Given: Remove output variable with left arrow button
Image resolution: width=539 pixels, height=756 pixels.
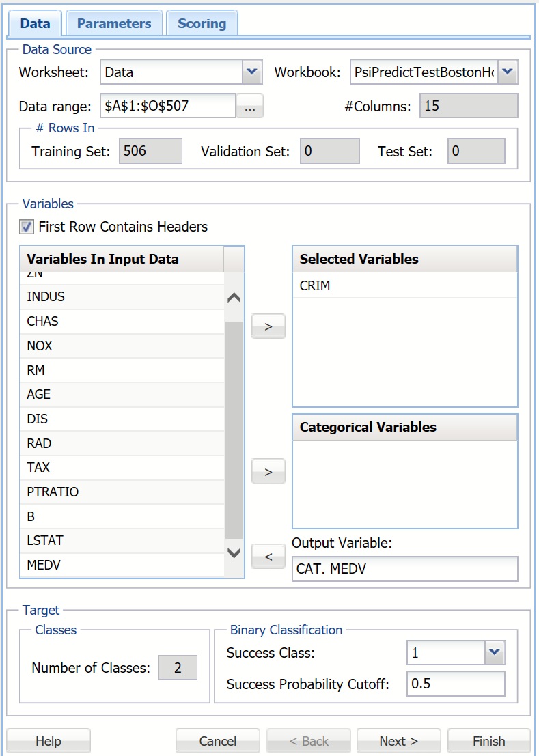Looking at the screenshot, I should click(268, 557).
